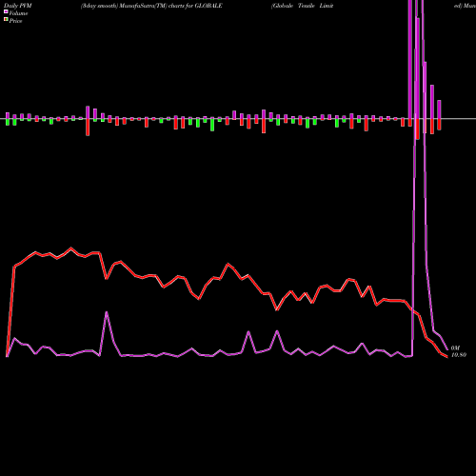
Task: Click the '10.80' price value label
Action: tap(459, 355)
